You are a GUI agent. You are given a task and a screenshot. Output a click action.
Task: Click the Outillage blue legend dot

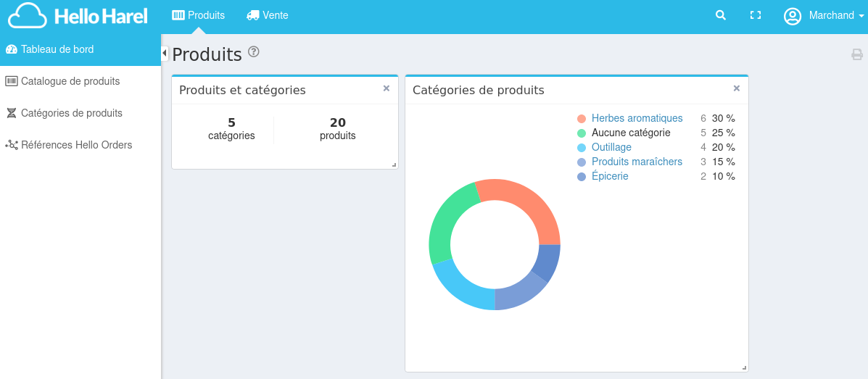[581, 148]
